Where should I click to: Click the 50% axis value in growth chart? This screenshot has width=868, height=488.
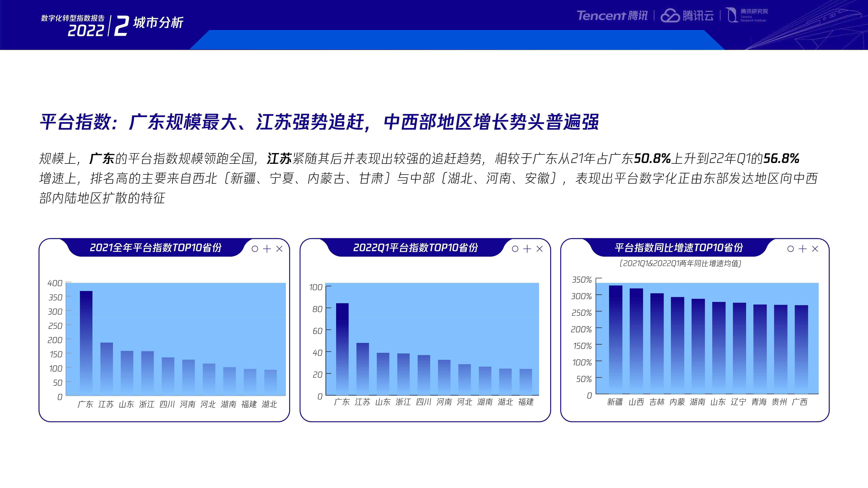tap(584, 379)
